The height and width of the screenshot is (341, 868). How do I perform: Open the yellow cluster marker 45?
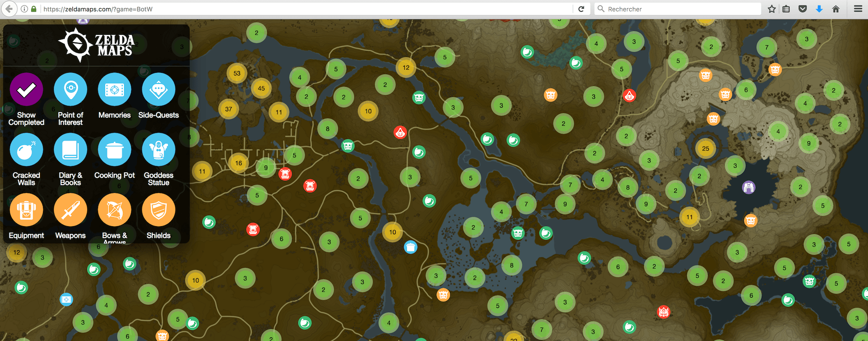click(x=261, y=88)
